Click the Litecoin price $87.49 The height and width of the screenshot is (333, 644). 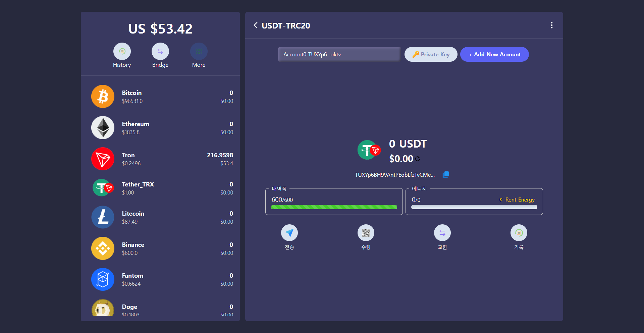click(130, 222)
